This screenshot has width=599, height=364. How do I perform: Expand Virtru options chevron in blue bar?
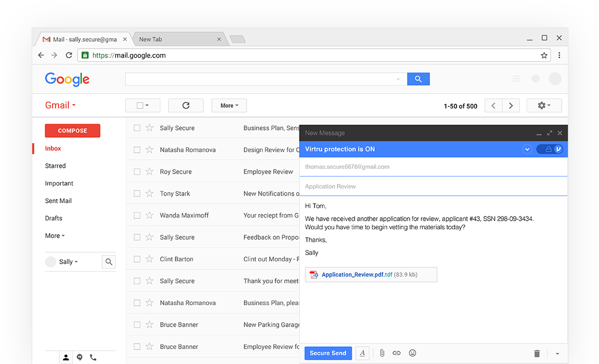click(527, 149)
